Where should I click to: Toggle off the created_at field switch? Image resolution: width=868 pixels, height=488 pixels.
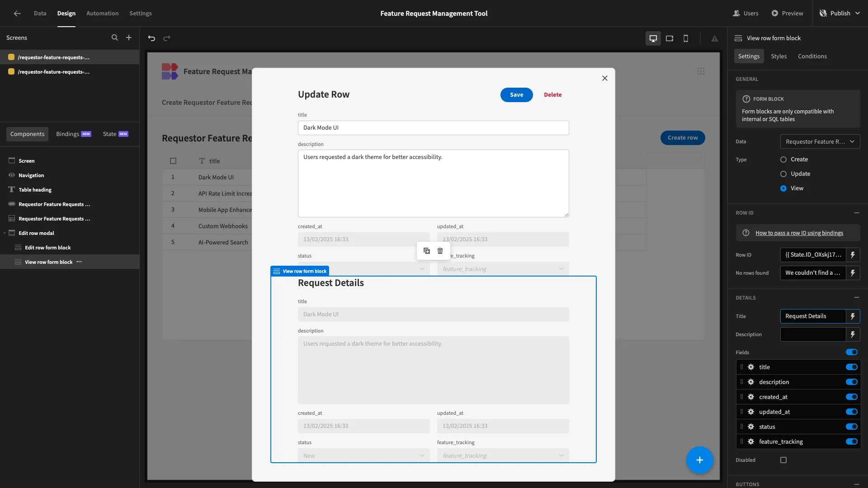pos(852,397)
